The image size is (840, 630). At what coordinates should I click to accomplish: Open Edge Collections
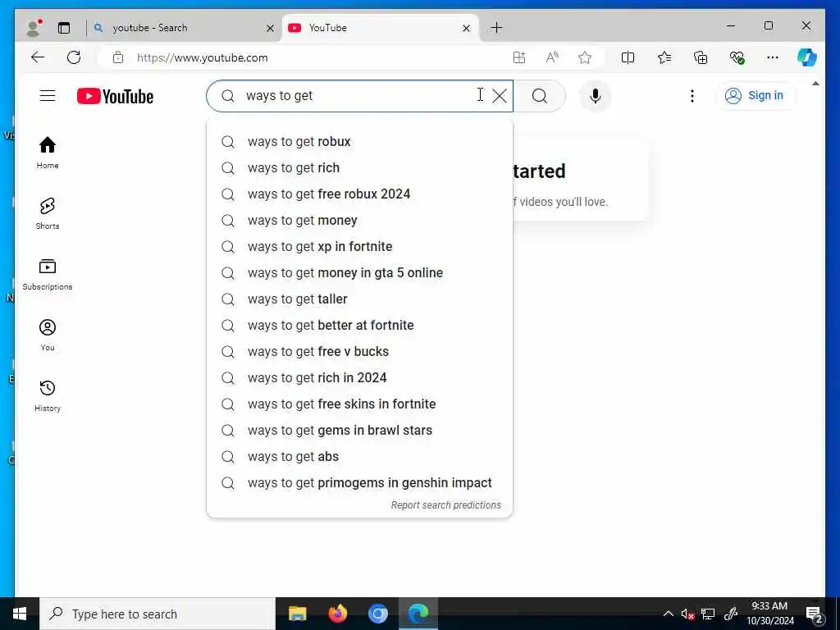point(701,57)
